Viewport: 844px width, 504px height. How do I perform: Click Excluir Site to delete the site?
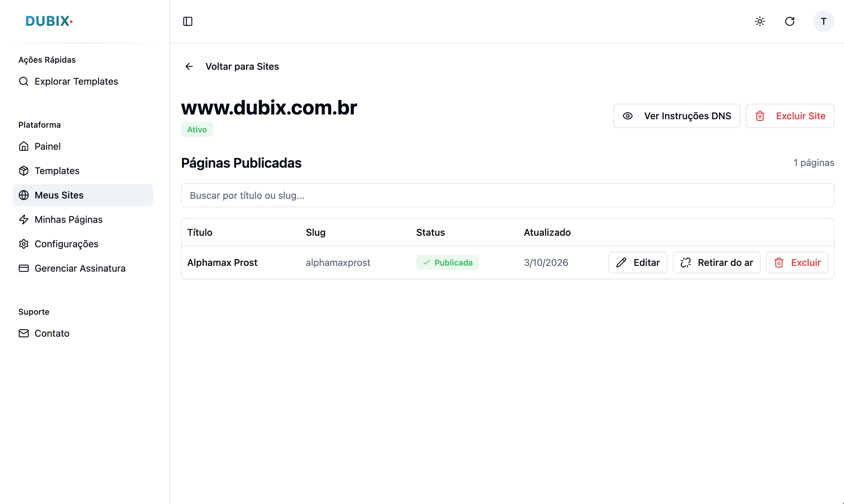coord(790,116)
